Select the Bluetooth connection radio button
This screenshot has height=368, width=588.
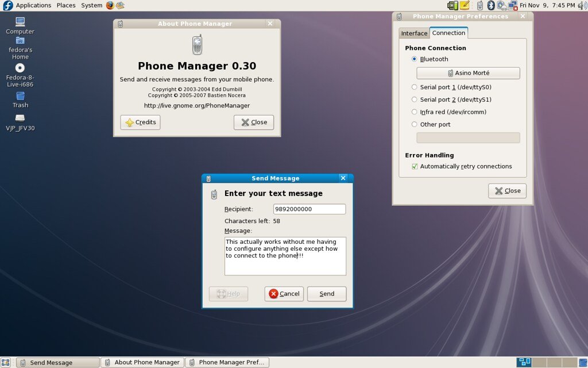pos(415,59)
